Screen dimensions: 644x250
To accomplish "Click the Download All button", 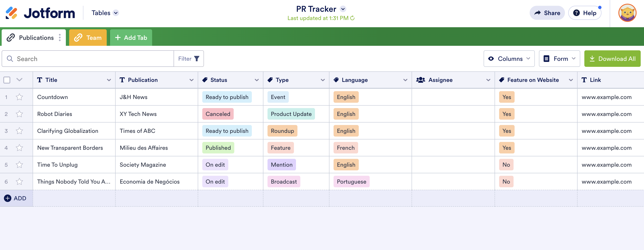I will point(612,59).
